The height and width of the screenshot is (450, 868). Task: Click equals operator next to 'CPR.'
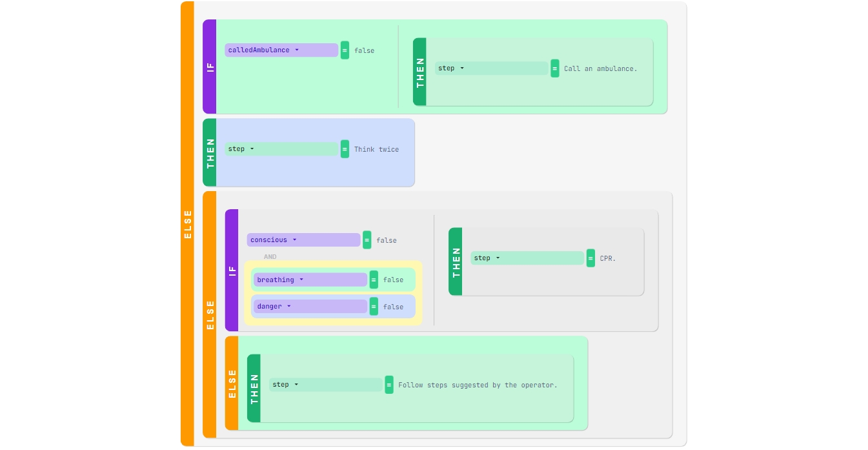coord(590,258)
